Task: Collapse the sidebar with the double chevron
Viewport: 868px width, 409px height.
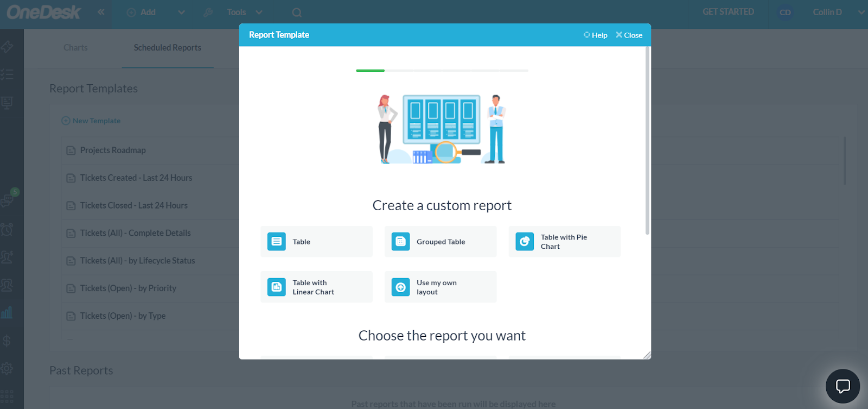Action: (101, 12)
